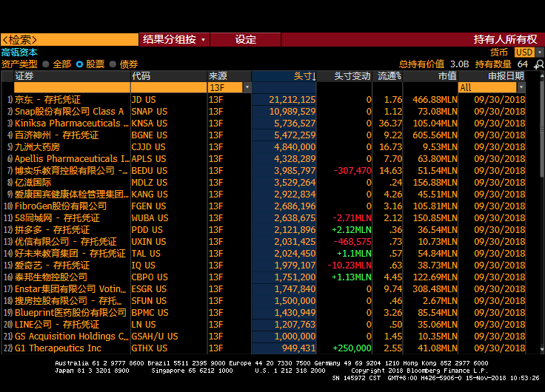This screenshot has height=392, width=545.
Task: Click ticker ESGR US
Action: click(x=149, y=289)
